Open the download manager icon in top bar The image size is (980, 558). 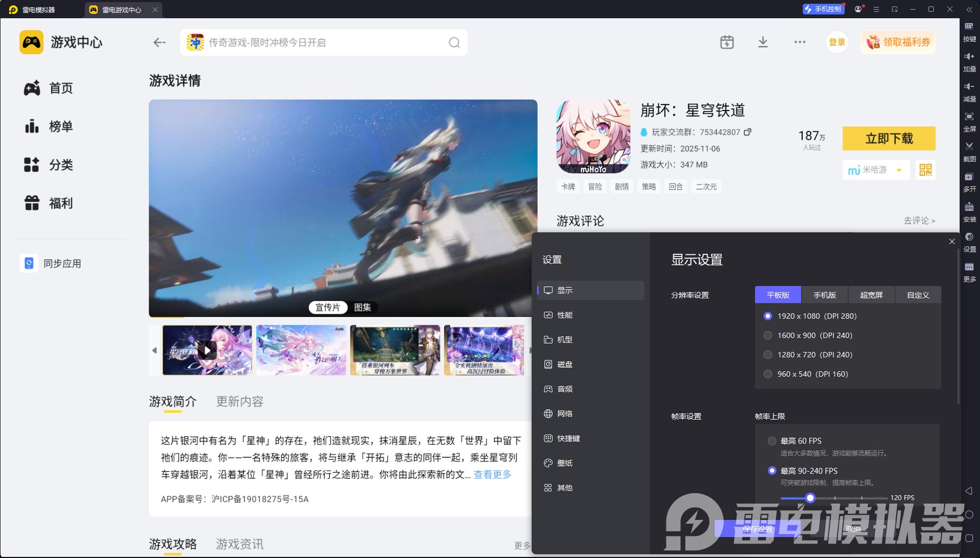763,42
